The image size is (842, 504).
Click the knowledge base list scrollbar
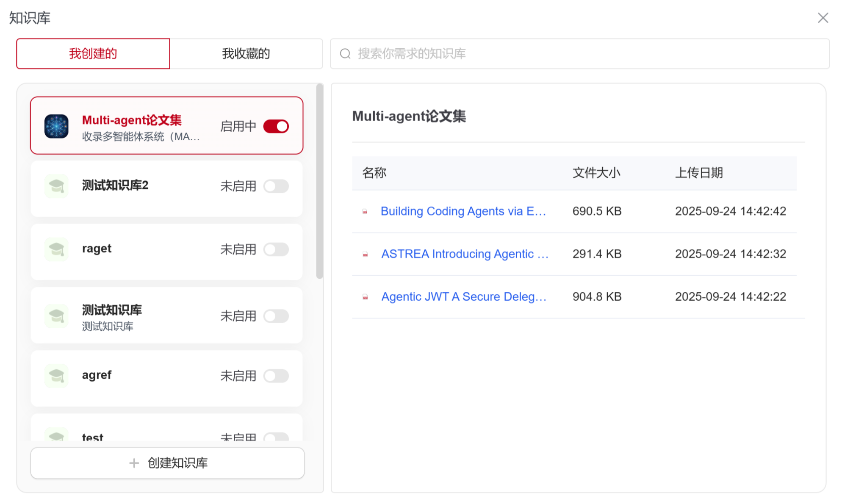[x=319, y=182]
